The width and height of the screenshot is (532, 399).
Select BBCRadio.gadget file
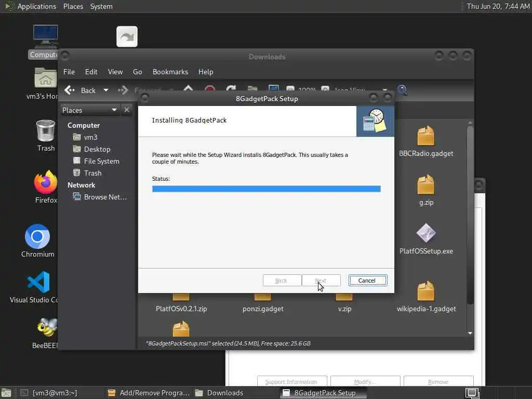tap(426, 141)
